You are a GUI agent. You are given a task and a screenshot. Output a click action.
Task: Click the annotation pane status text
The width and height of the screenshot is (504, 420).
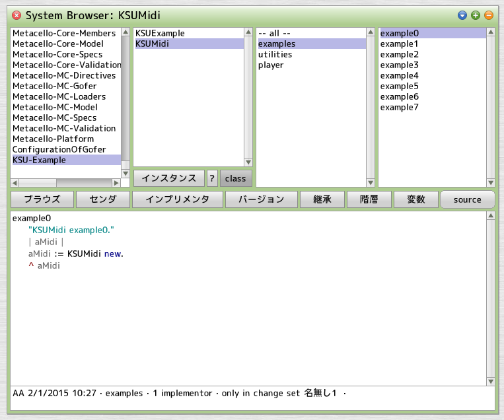[x=180, y=393]
